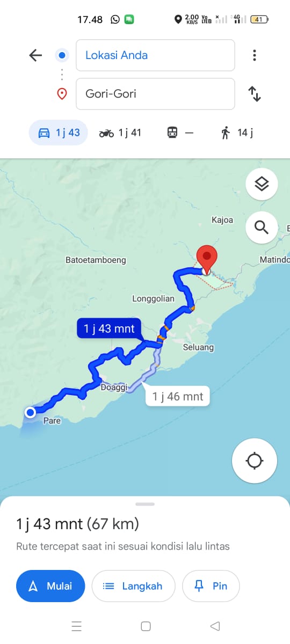290x644 pixels.
Task: Swap origin and destination with the arrows icon
Action: [x=254, y=94]
